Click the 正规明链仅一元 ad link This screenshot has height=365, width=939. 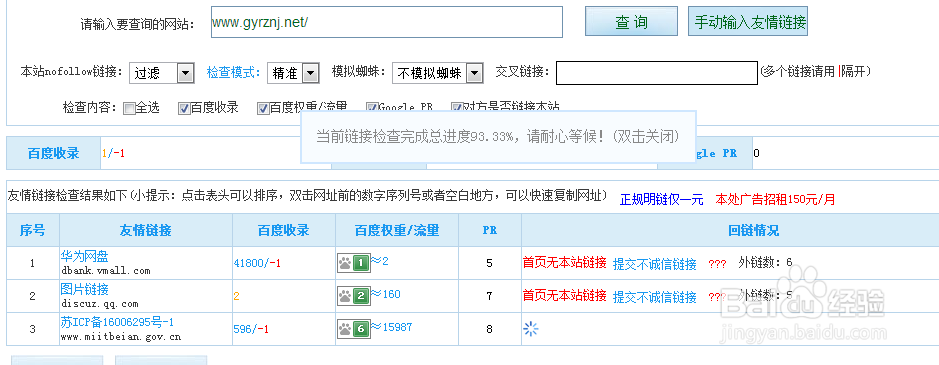[x=661, y=200]
